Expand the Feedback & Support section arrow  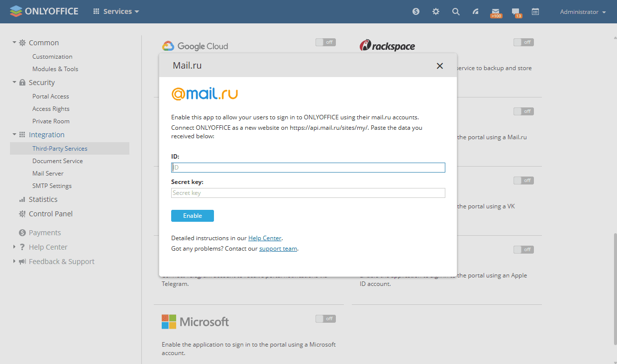pos(14,262)
